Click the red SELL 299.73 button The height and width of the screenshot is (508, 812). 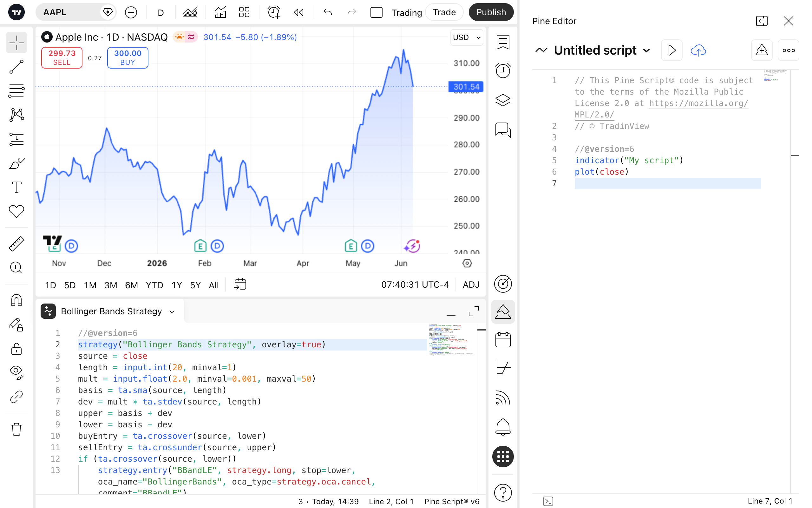62,58
